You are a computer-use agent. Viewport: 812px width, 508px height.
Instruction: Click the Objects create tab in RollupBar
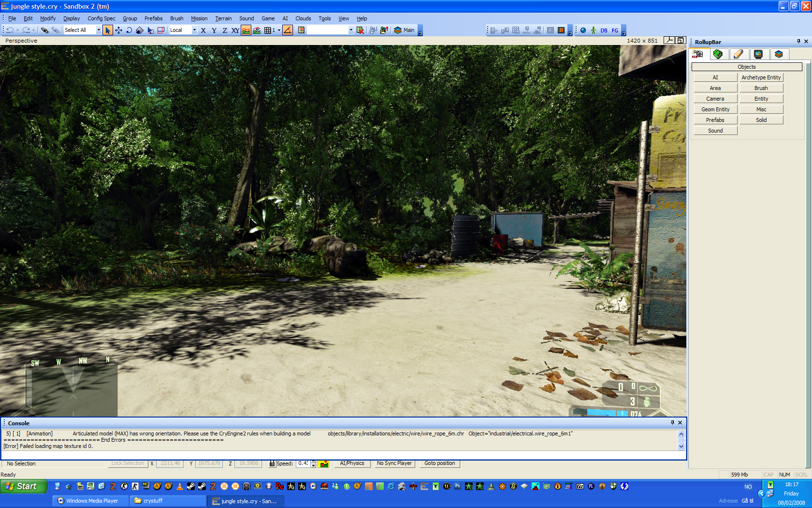tap(698, 54)
